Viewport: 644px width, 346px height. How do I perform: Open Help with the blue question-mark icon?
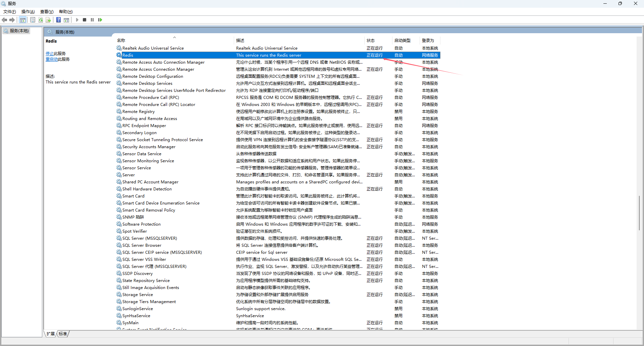[x=58, y=20]
